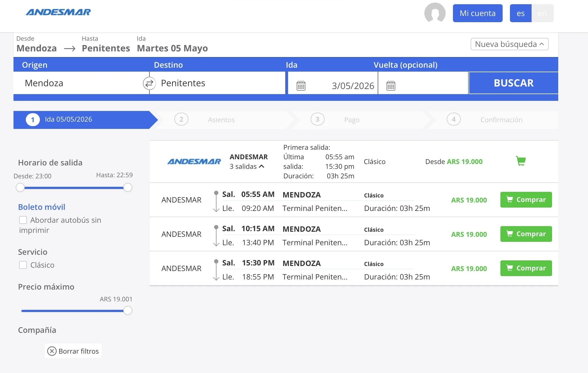Click the Destino field showing Penitentes
Viewport: 588px width, 373px height.
tap(218, 83)
